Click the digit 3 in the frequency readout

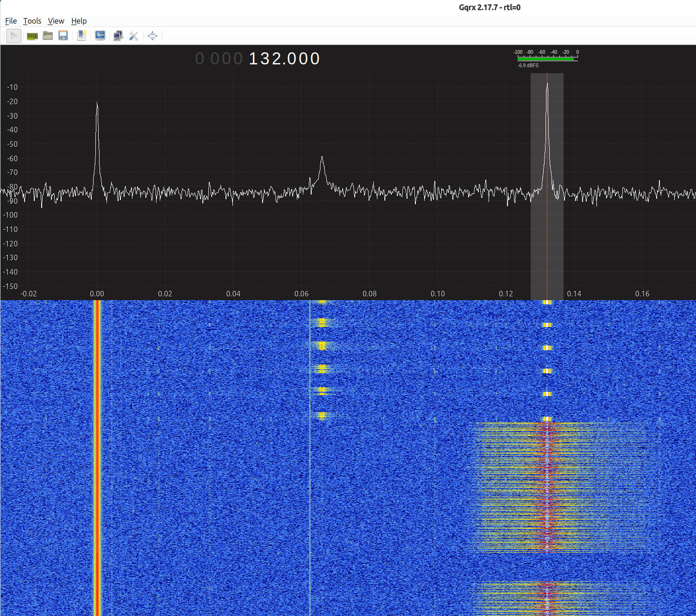pos(266,59)
